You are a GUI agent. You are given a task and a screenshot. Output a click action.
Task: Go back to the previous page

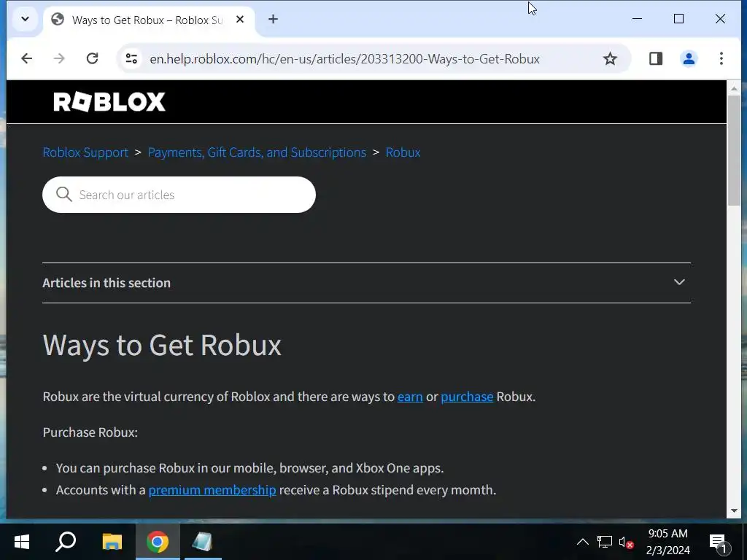[27, 58]
